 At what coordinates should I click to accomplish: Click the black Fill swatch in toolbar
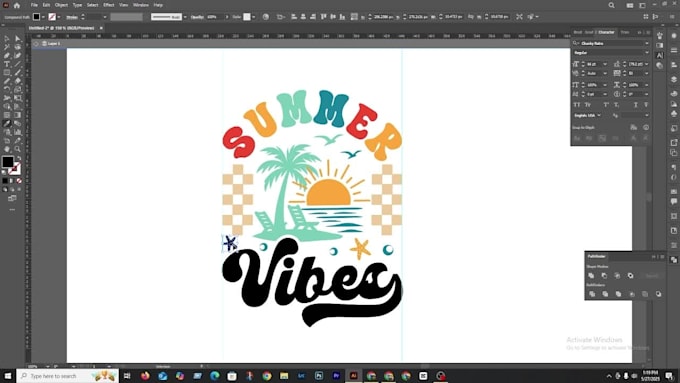click(x=7, y=162)
